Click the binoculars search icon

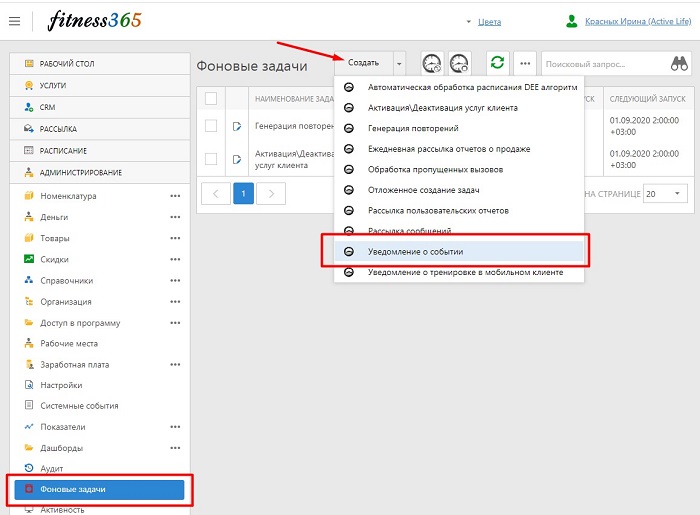[x=679, y=63]
